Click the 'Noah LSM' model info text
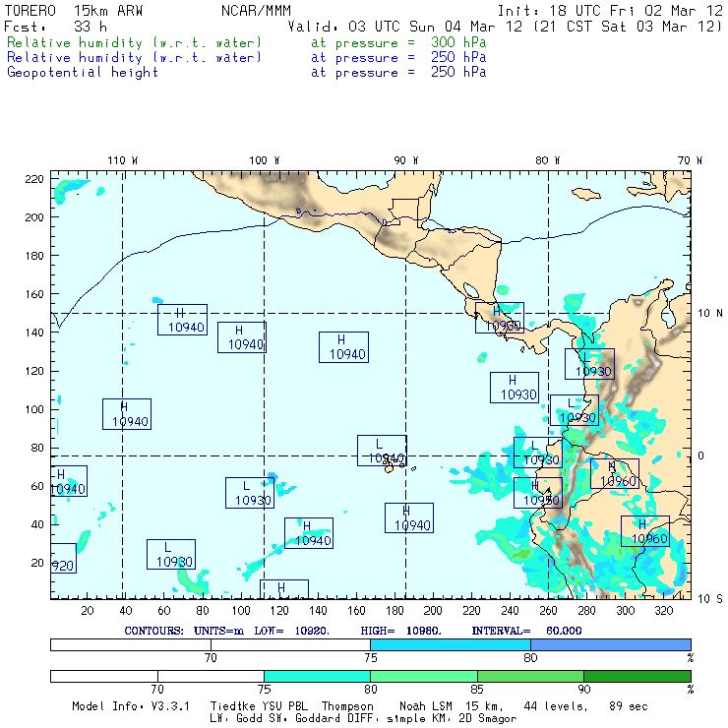 point(426,706)
